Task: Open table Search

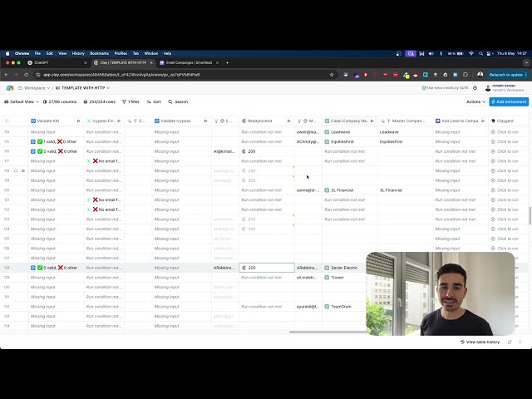Action: (x=177, y=101)
